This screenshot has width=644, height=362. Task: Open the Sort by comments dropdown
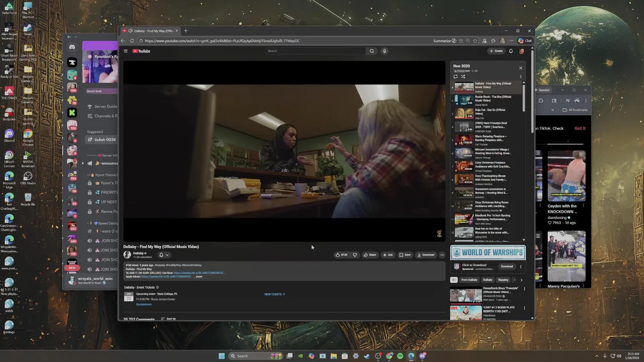point(169,319)
